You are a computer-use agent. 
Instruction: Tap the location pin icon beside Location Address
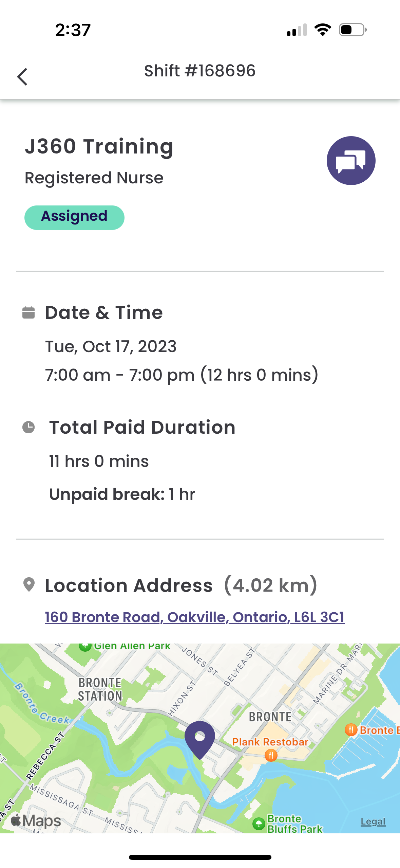[x=29, y=585]
